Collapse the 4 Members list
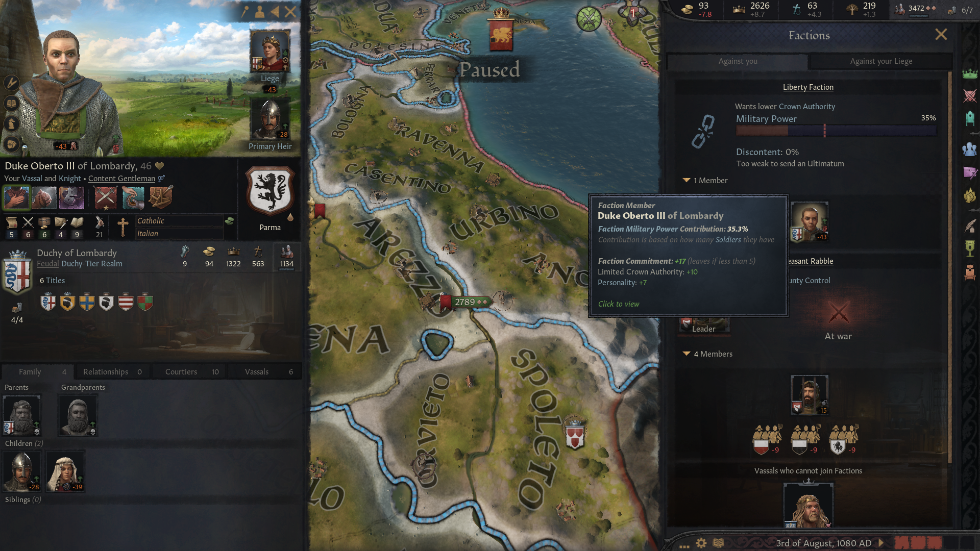 click(687, 354)
